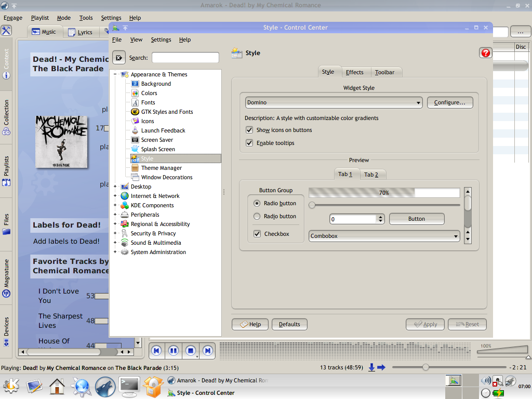Open Amarok Devices sidebar tab
The image size is (532, 399).
click(6, 331)
